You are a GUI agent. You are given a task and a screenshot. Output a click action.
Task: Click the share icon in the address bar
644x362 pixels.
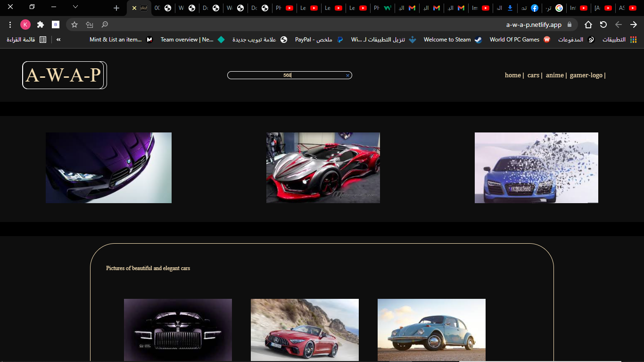(90, 25)
